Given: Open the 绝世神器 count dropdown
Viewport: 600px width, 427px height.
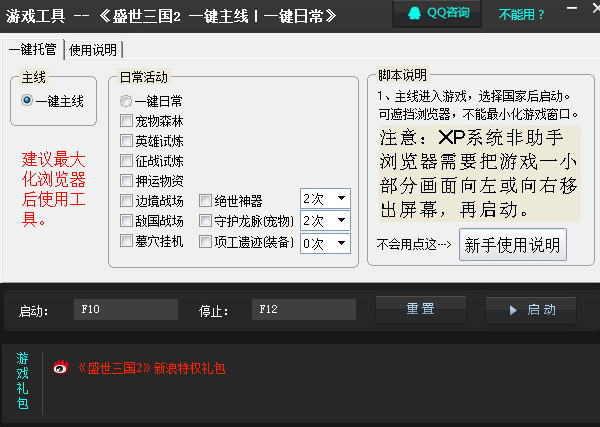Looking at the screenshot, I should (325, 198).
